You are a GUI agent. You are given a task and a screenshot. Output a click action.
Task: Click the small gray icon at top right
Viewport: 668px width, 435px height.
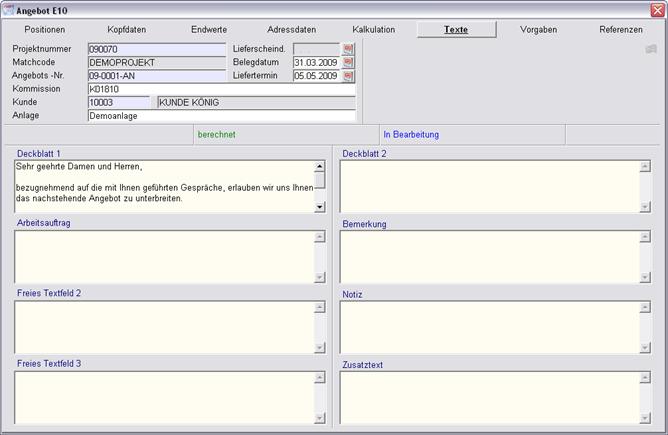click(651, 48)
